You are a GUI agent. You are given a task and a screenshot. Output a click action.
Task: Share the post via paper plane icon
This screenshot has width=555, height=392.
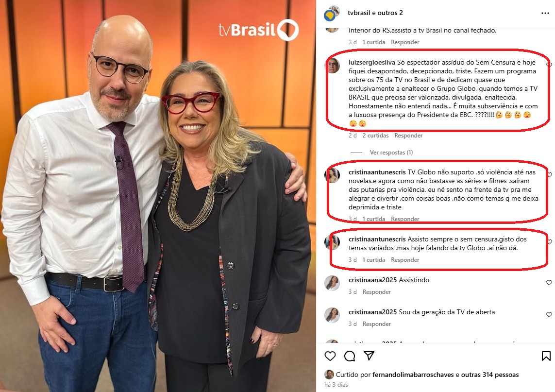coord(369,356)
